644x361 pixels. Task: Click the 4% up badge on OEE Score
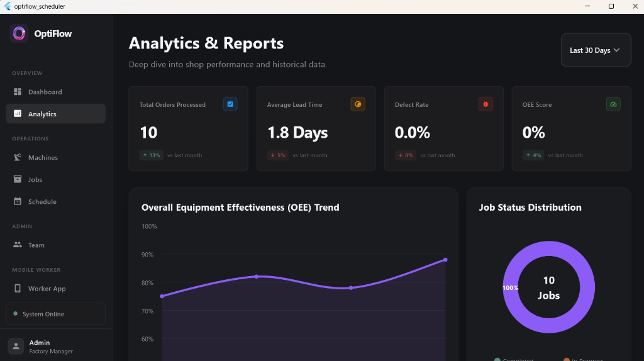(533, 155)
